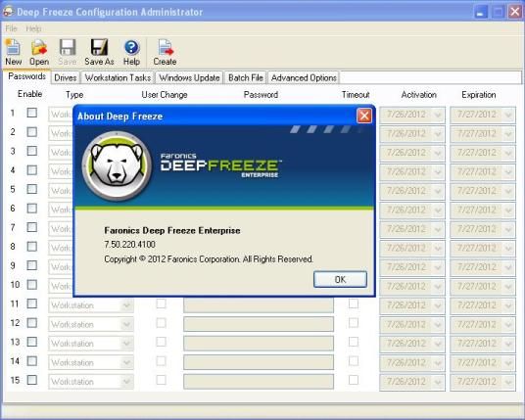Close the About Deep Freeze dialog
Image resolution: width=525 pixels, height=420 pixels.
coord(364,117)
